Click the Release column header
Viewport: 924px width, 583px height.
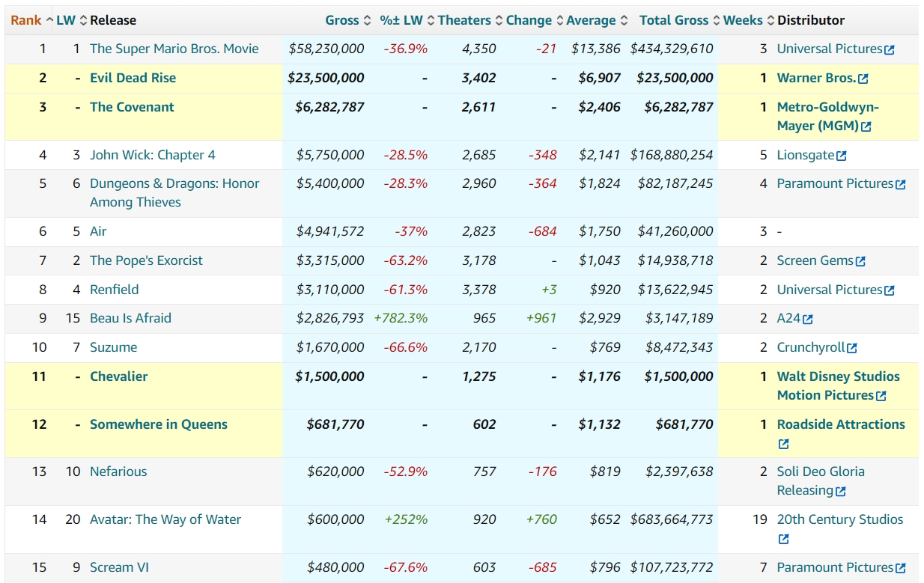tap(113, 20)
